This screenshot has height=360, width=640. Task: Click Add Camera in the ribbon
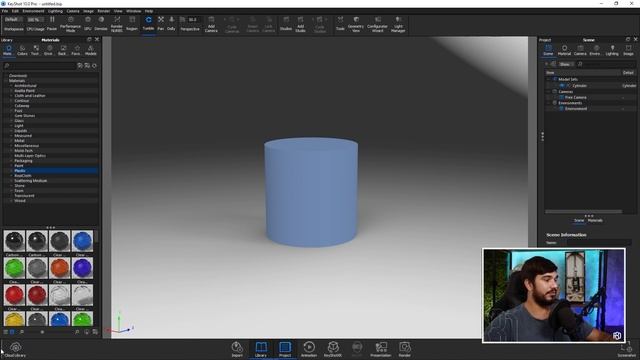coord(211,24)
